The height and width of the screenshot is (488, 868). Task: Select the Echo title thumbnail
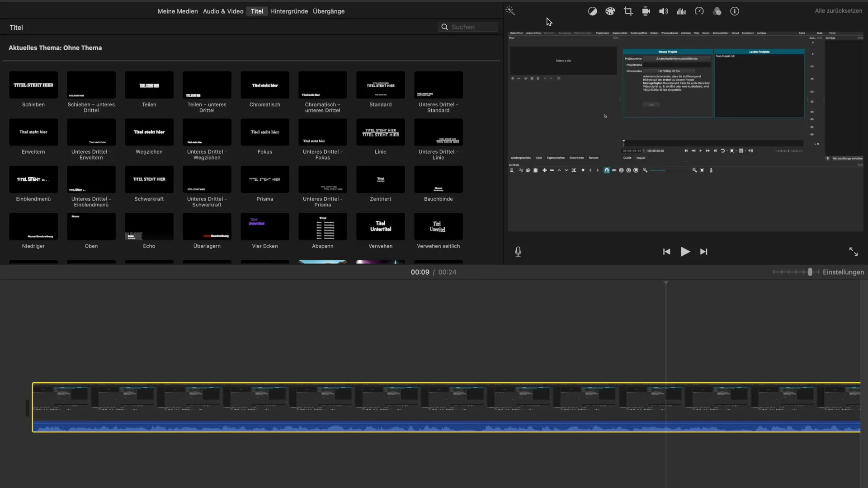point(149,226)
